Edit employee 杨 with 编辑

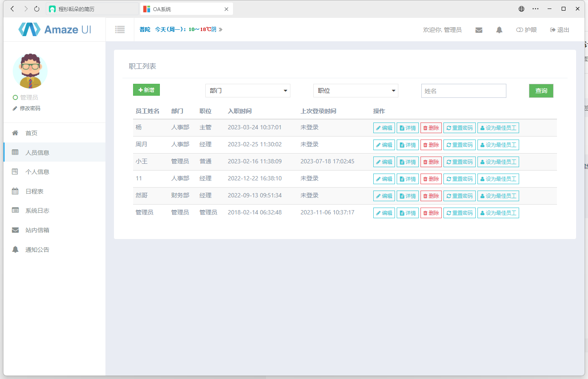click(384, 128)
